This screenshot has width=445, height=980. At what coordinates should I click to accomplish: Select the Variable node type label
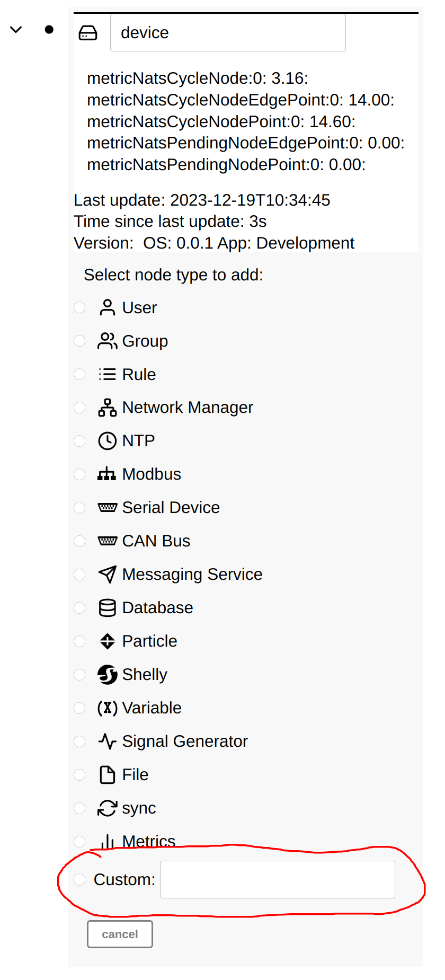pyautogui.click(x=152, y=708)
